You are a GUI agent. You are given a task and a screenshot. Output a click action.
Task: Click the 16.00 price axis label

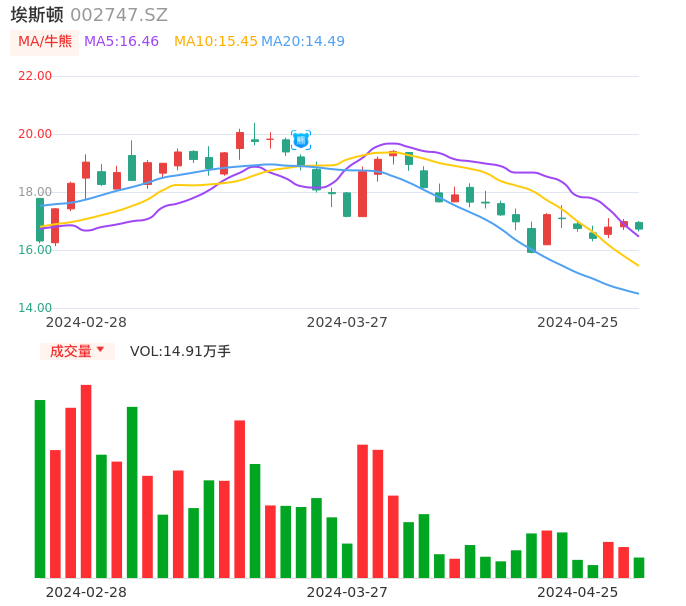35,250
